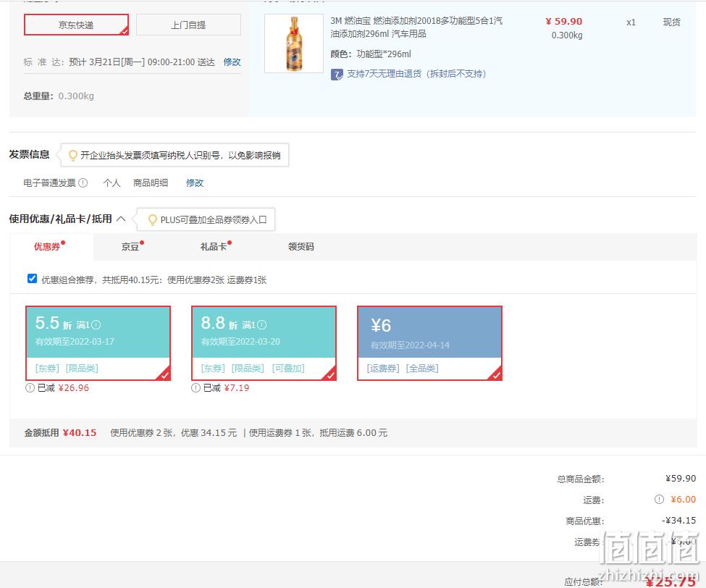Switch to the 领货码 tab
The width and height of the screenshot is (706, 588).
tap(301, 247)
